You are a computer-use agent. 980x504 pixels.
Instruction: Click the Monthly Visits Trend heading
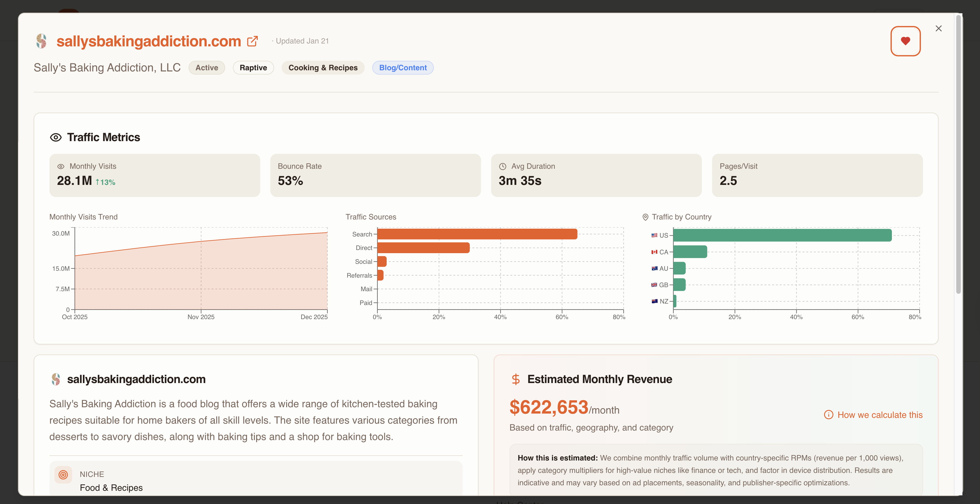(83, 217)
